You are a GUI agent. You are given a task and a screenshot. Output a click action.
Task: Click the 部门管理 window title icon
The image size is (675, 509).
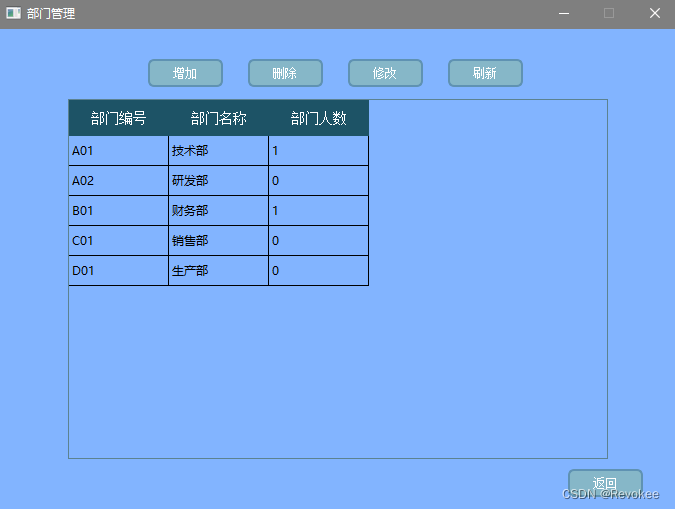click(13, 13)
